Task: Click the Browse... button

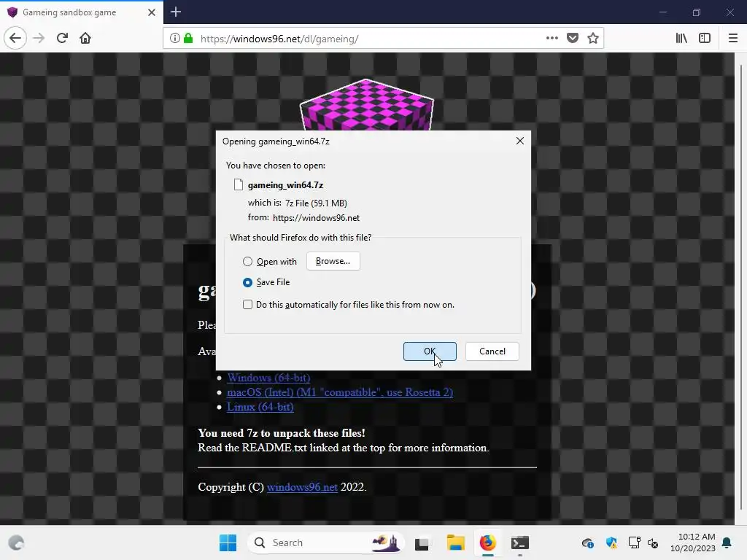Action: point(333,261)
